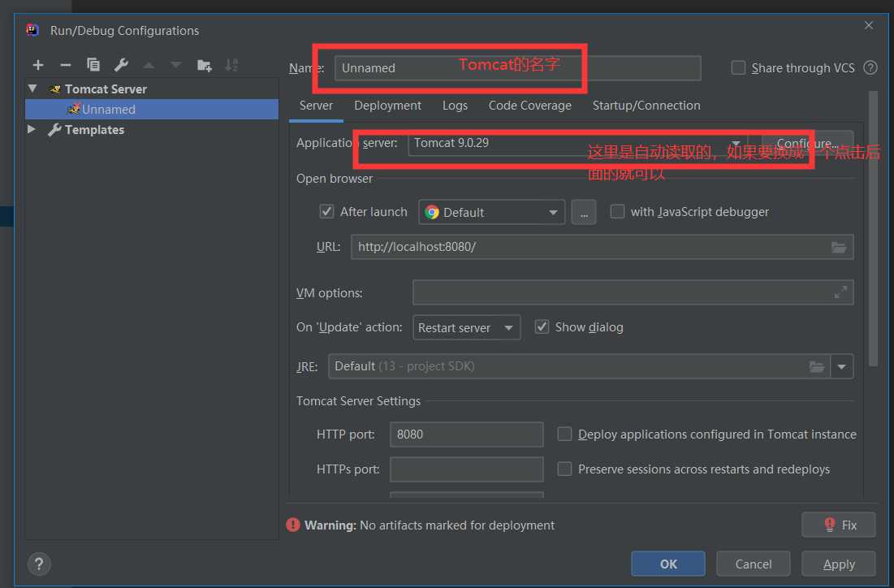Viewport: 894px width, 588px height.
Task: Click the OK button
Action: (668, 564)
